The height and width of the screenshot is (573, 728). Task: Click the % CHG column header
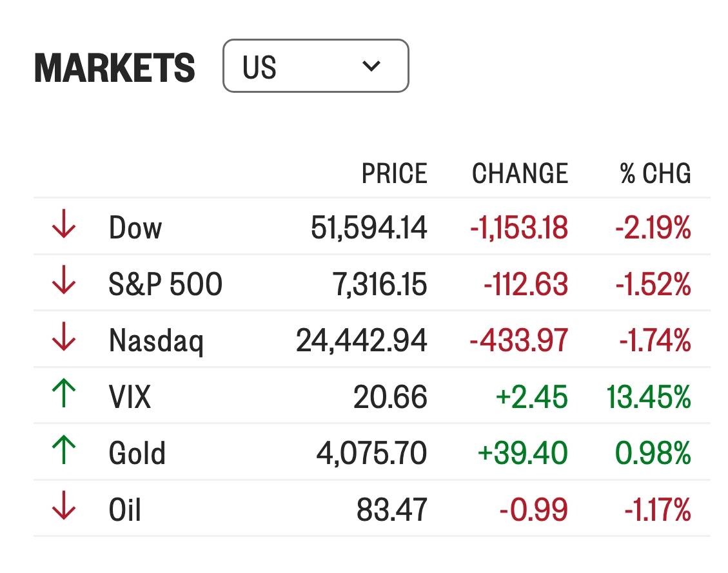[x=656, y=173]
